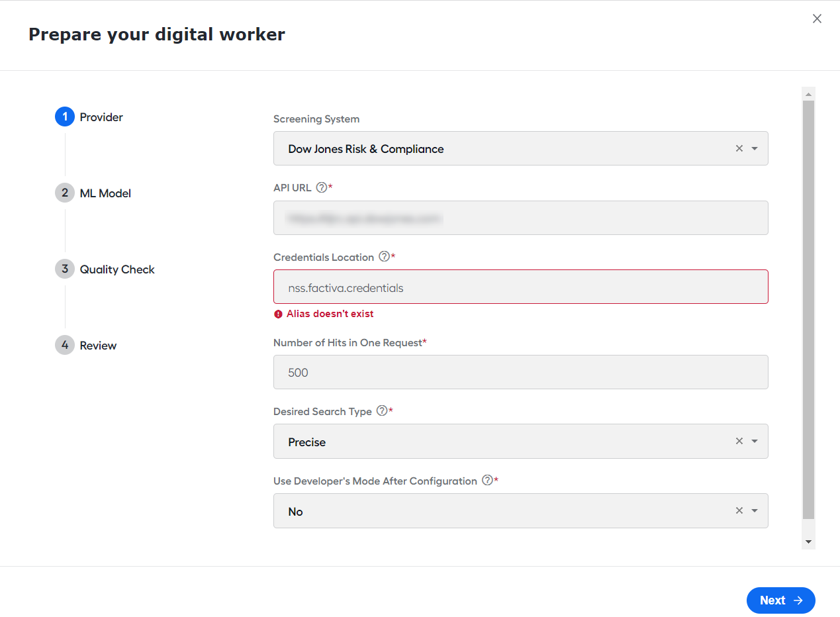Go to the Provider step
This screenshot has height=617, width=840.
[89, 117]
